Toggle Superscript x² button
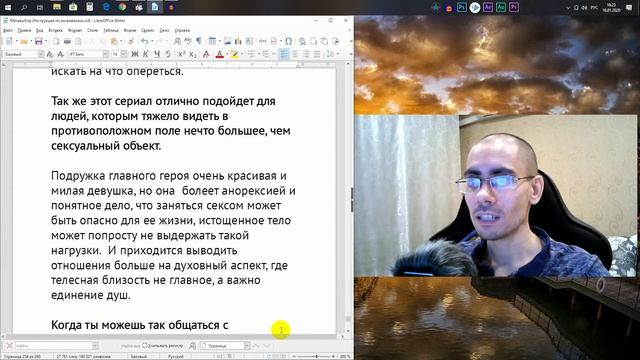The height and width of the screenshot is (360, 640). (x=182, y=54)
